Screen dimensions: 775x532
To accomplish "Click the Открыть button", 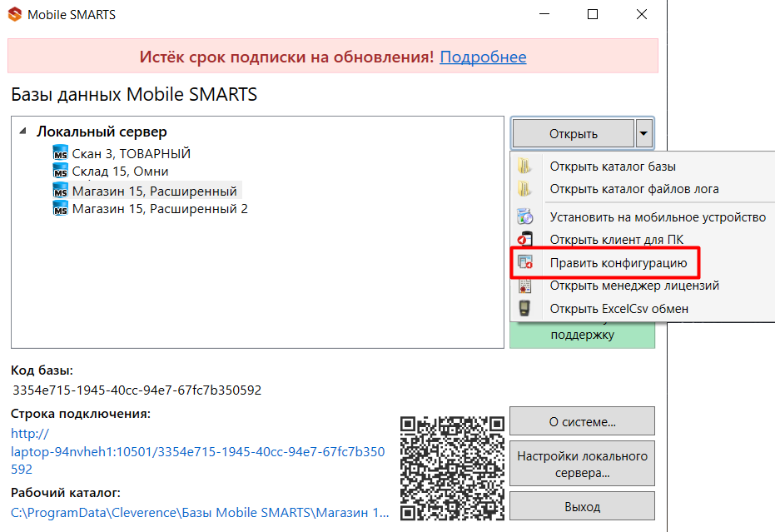I will (574, 133).
